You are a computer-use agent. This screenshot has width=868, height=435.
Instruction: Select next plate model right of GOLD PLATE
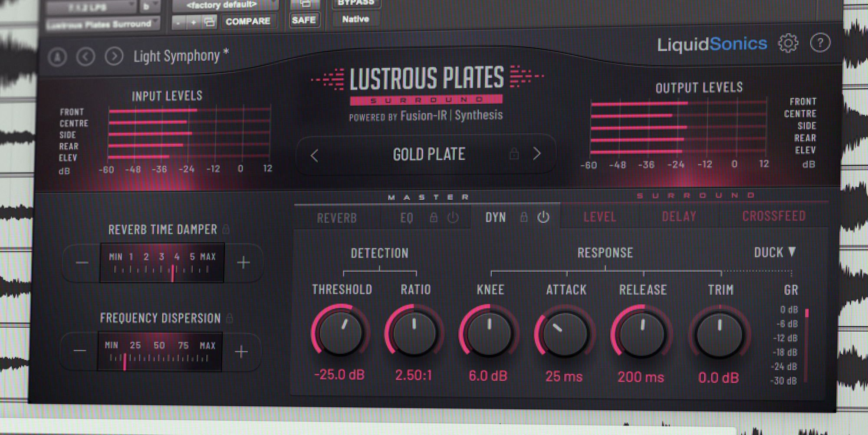pyautogui.click(x=537, y=153)
